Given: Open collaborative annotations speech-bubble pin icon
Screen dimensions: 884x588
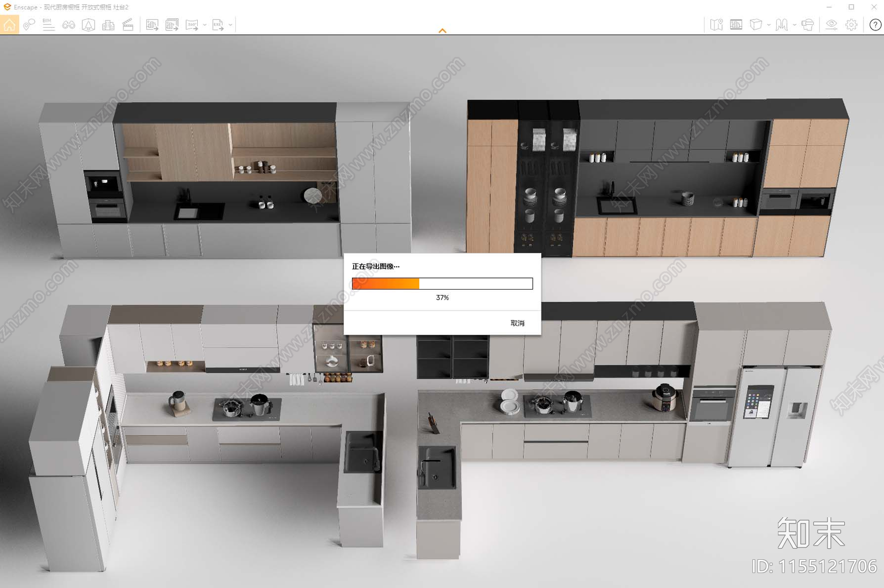Looking at the screenshot, I should [29, 24].
